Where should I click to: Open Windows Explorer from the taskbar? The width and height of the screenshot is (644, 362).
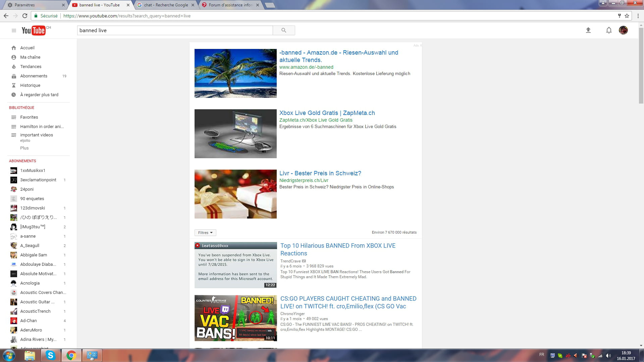click(x=30, y=355)
